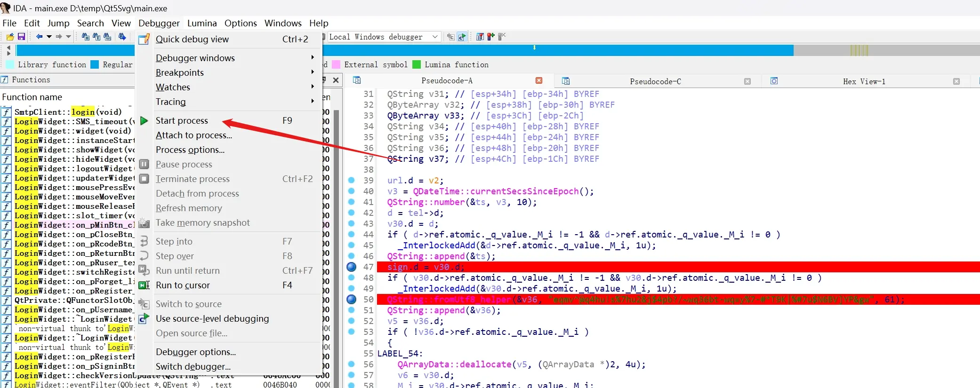
Task: Click the Library function cyan color swatch
Action: (x=9, y=64)
